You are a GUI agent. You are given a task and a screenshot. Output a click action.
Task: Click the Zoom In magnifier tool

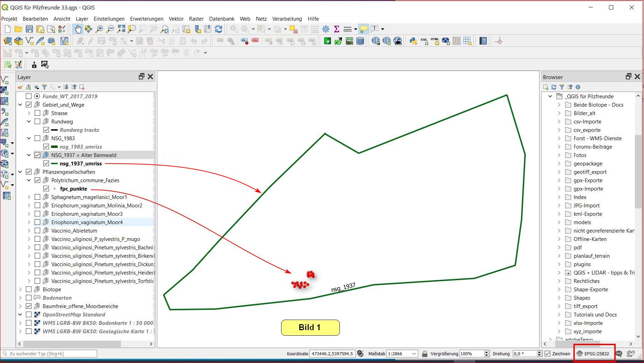pos(99,29)
